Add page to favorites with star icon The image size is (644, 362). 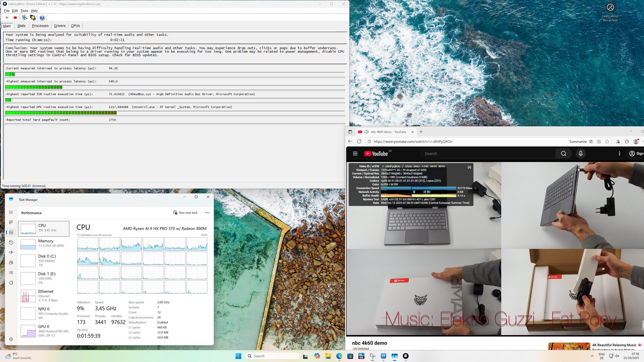(x=607, y=141)
